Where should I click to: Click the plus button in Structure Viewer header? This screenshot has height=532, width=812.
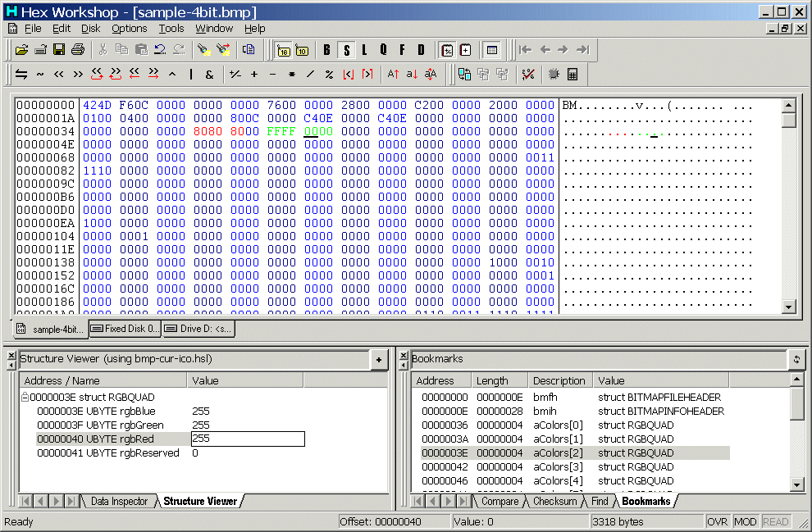click(x=378, y=359)
